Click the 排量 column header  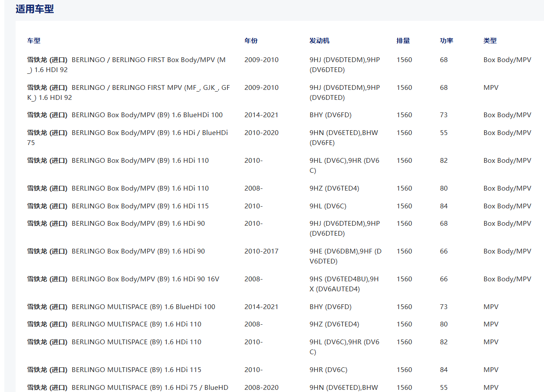pos(403,41)
